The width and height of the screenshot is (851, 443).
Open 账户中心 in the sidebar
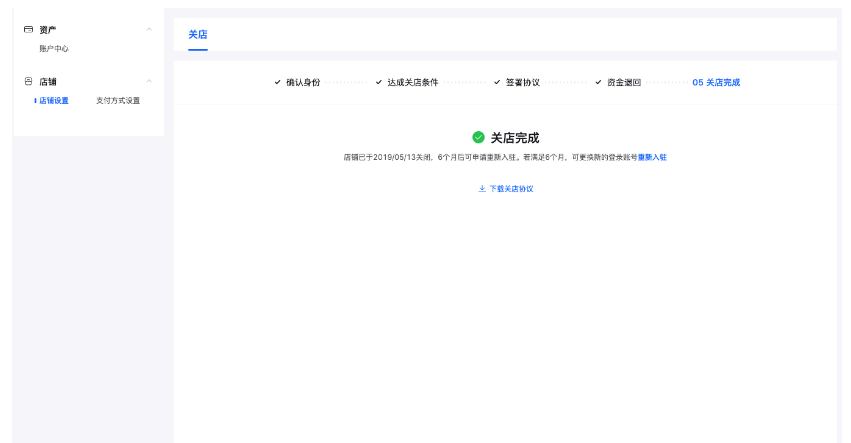coord(54,48)
